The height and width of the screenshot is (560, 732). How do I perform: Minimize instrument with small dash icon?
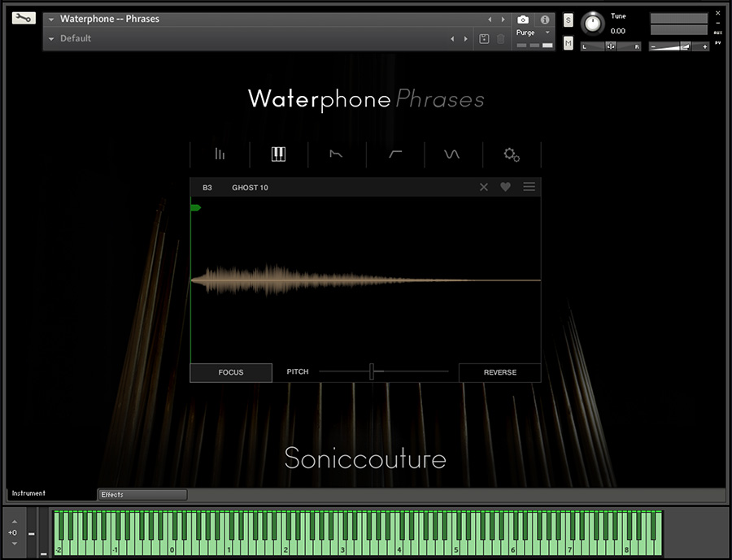[x=718, y=23]
